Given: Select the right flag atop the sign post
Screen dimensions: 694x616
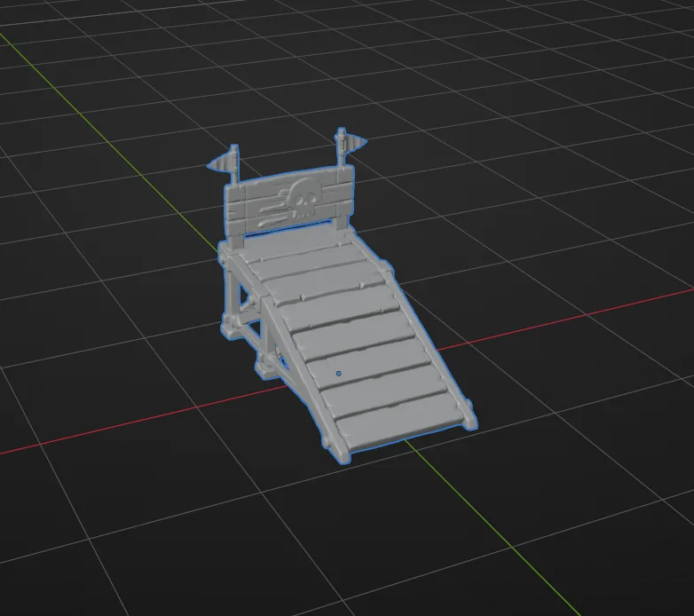Looking at the screenshot, I should 351,141.
